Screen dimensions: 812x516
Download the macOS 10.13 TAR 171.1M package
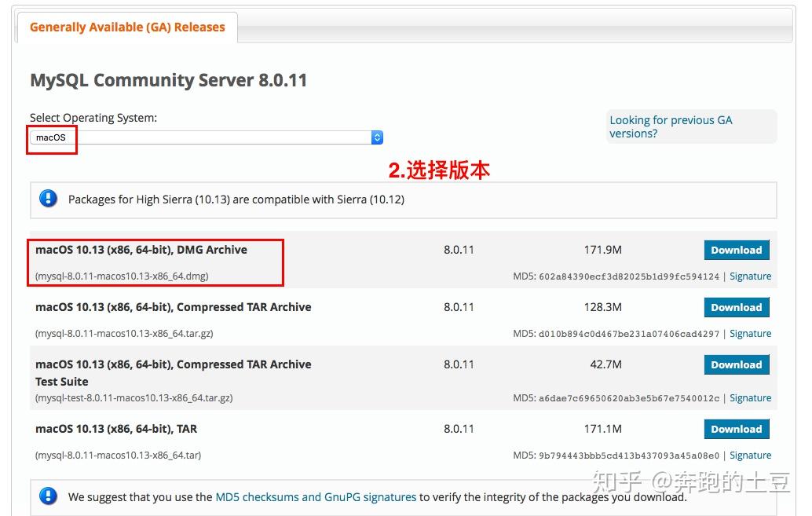click(x=737, y=429)
